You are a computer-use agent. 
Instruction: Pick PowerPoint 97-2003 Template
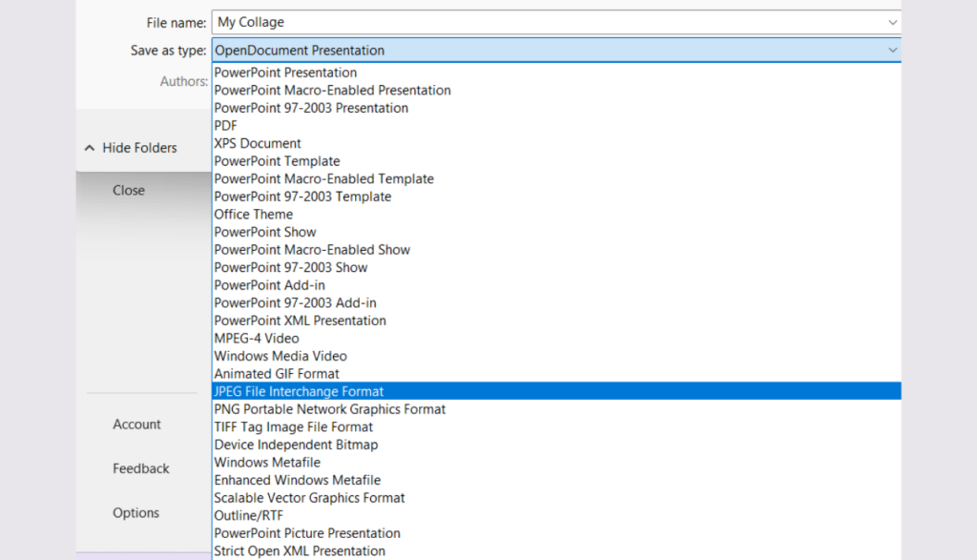pos(556,197)
